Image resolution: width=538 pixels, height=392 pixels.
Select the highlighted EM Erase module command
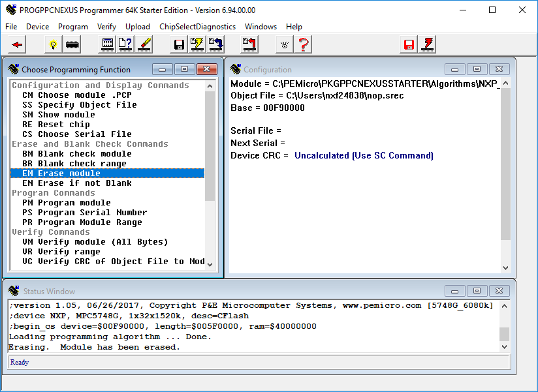(107, 173)
